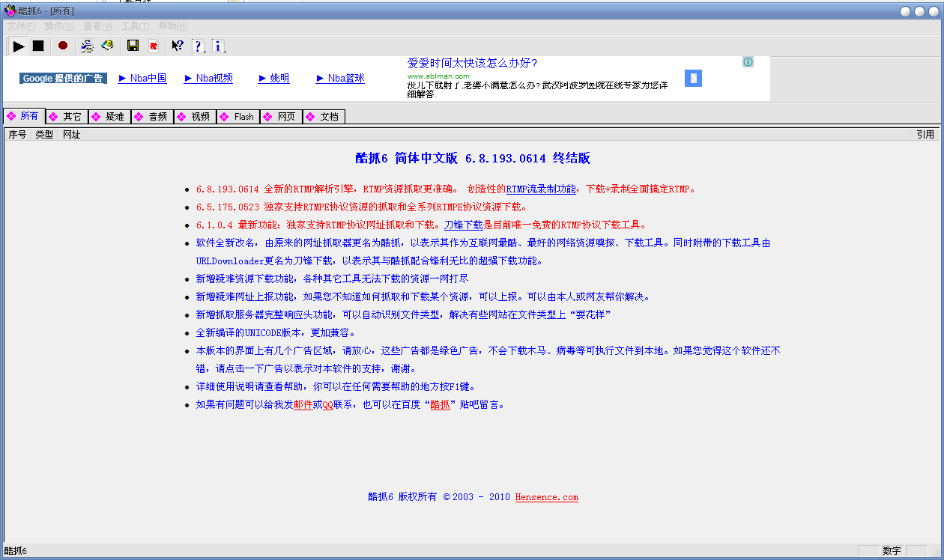
Task: Click the ad info icon at banner corner
Action: (x=748, y=62)
